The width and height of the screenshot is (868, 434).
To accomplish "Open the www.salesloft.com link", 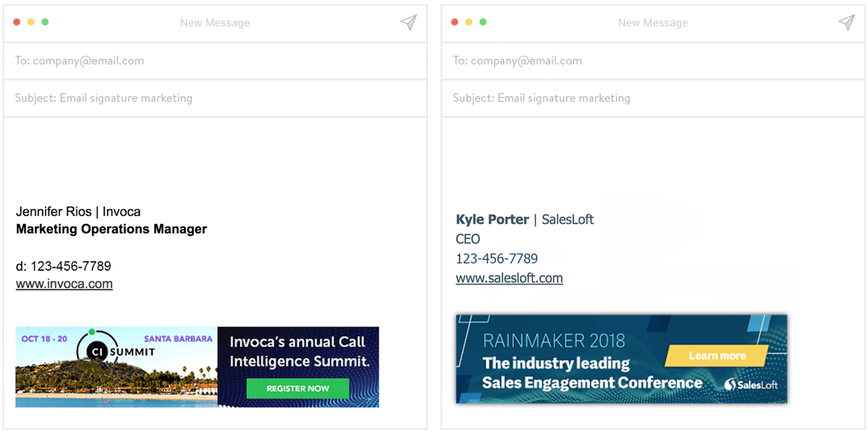I will point(509,278).
